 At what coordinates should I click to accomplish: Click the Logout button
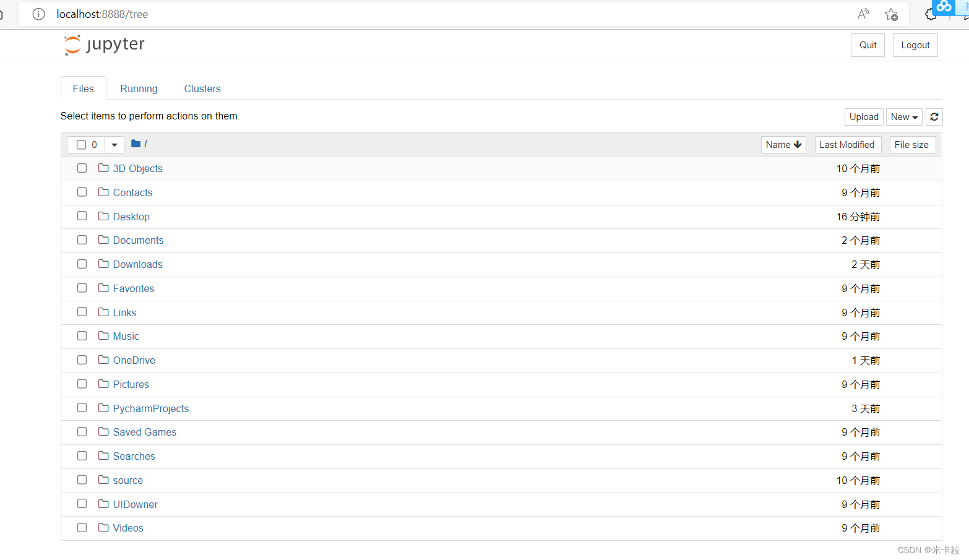pos(915,45)
